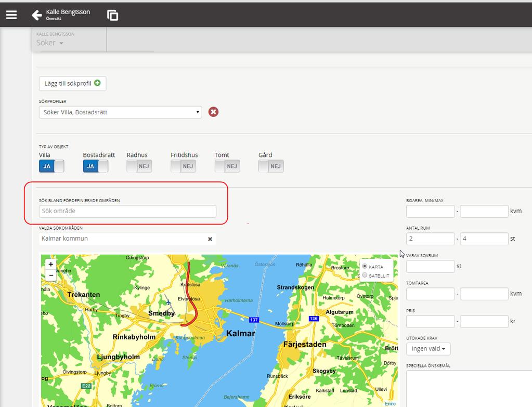This screenshot has width=532, height=407.
Task: Open the Söker dropdown tab
Action: (x=50, y=43)
